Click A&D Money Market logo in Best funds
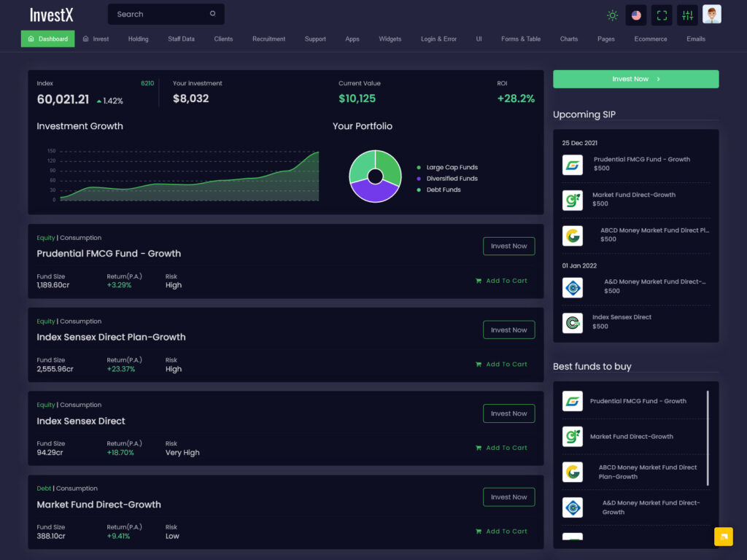 pyautogui.click(x=572, y=507)
